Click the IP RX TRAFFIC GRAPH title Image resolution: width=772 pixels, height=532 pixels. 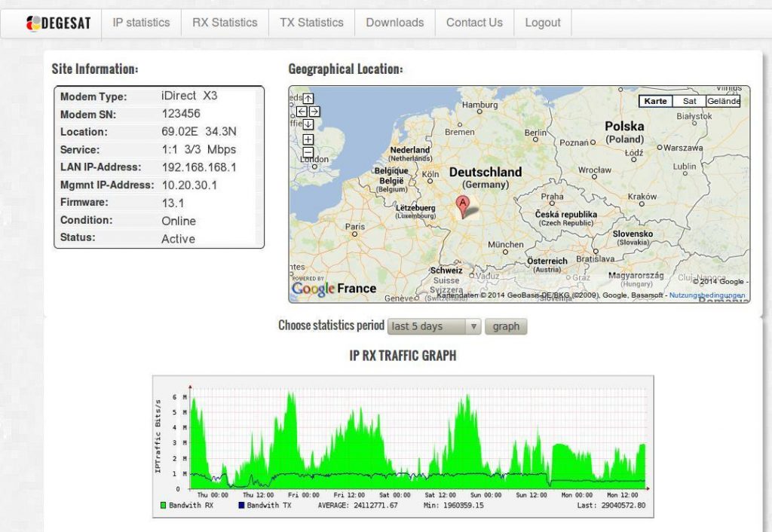tap(403, 356)
